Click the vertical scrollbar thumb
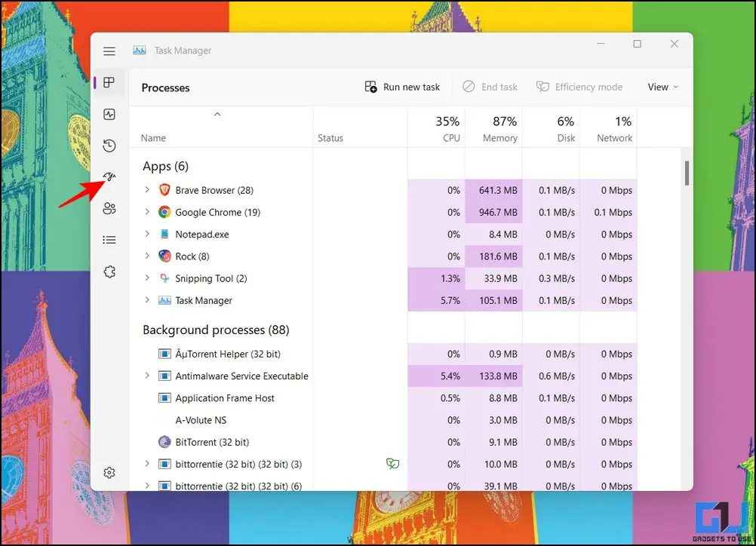 [x=687, y=173]
